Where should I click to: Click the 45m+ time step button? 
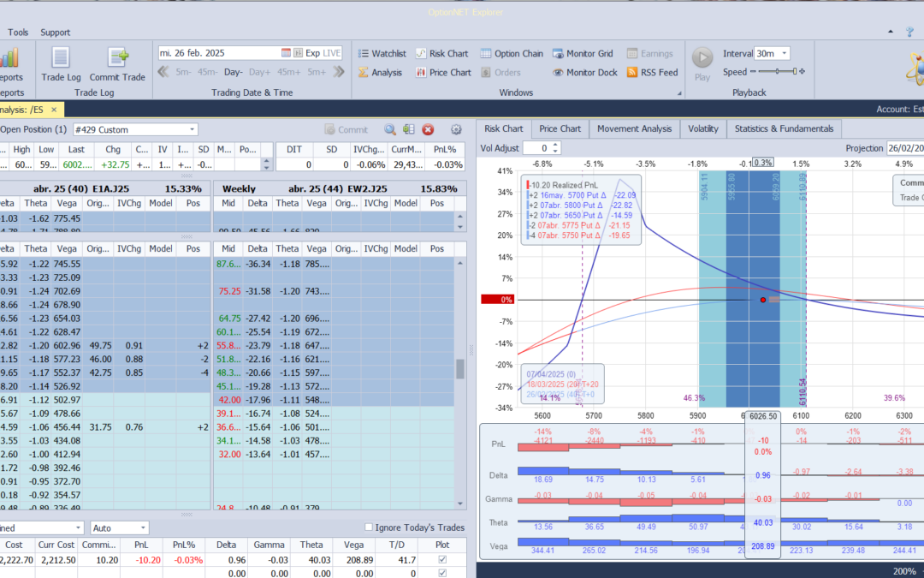[x=289, y=72]
